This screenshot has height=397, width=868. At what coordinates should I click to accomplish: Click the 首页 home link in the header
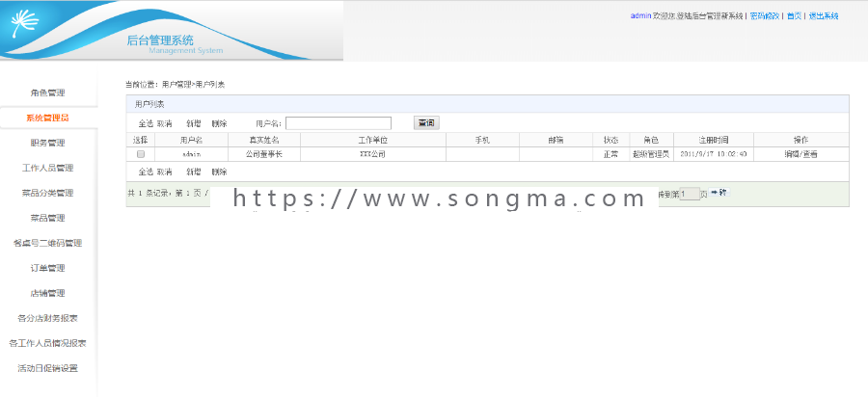coord(794,16)
